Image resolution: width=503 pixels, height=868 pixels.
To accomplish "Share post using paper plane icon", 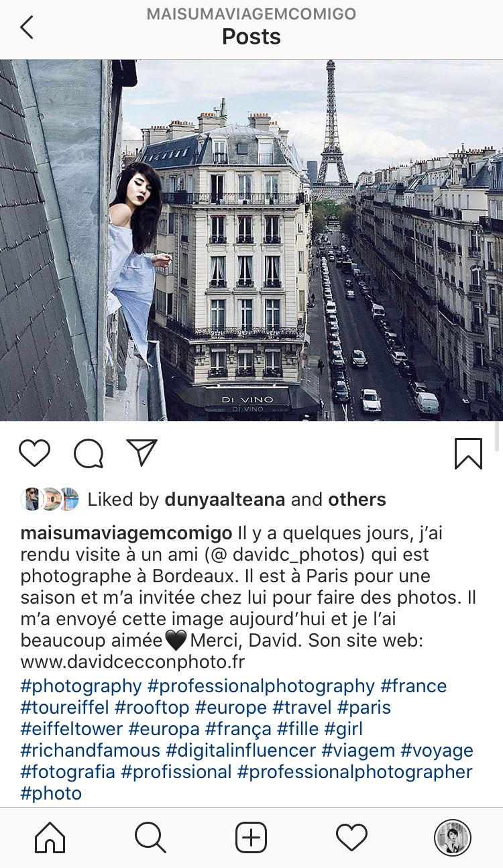I will click(x=142, y=453).
